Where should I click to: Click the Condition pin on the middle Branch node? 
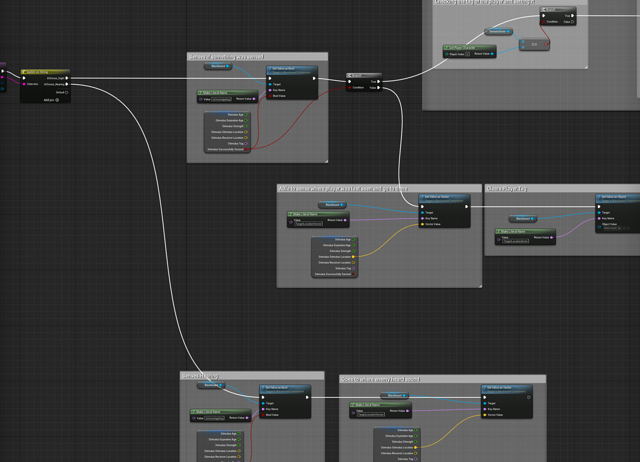350,87
